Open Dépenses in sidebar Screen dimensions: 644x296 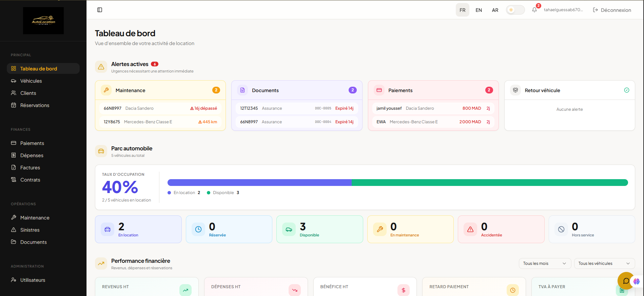click(x=43, y=155)
